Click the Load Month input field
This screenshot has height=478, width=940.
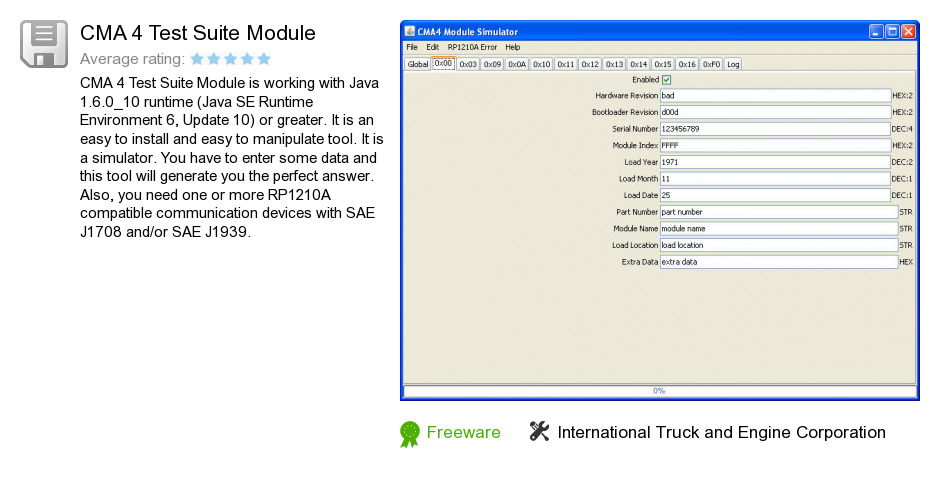pyautogui.click(x=775, y=179)
